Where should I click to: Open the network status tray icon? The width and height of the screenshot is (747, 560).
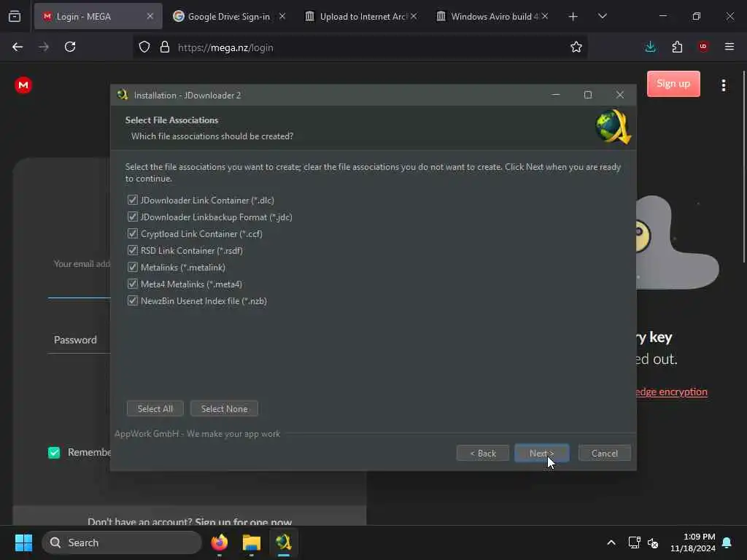tap(634, 542)
